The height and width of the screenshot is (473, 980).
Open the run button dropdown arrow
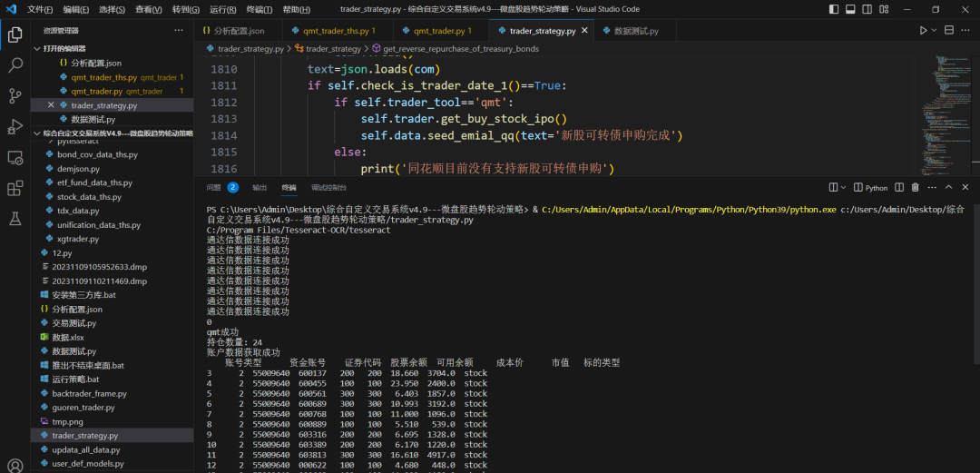pyautogui.click(x=935, y=31)
